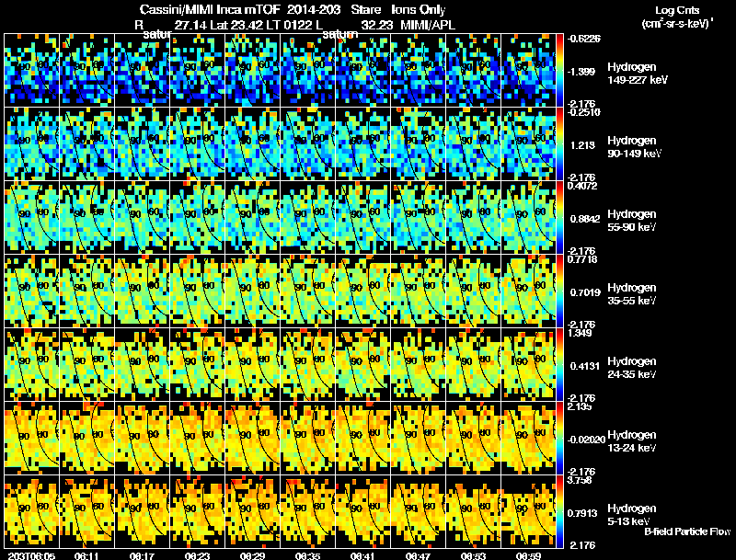Click the 'Ions Only' header label
736x560 pixels.
419,10
